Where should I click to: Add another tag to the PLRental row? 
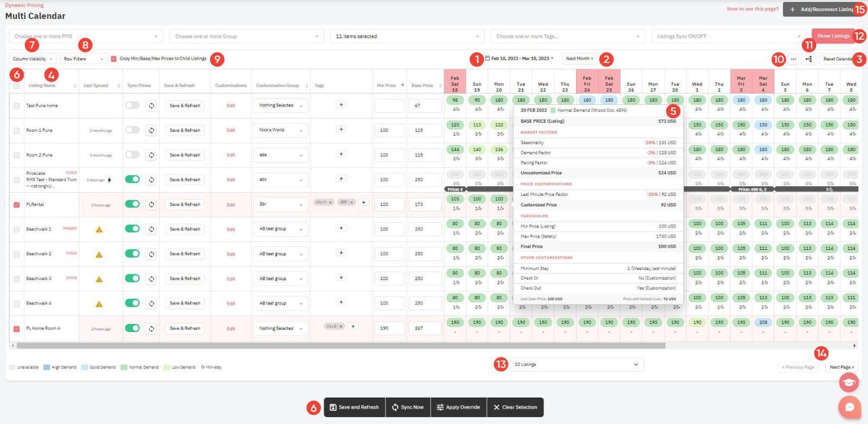click(363, 202)
